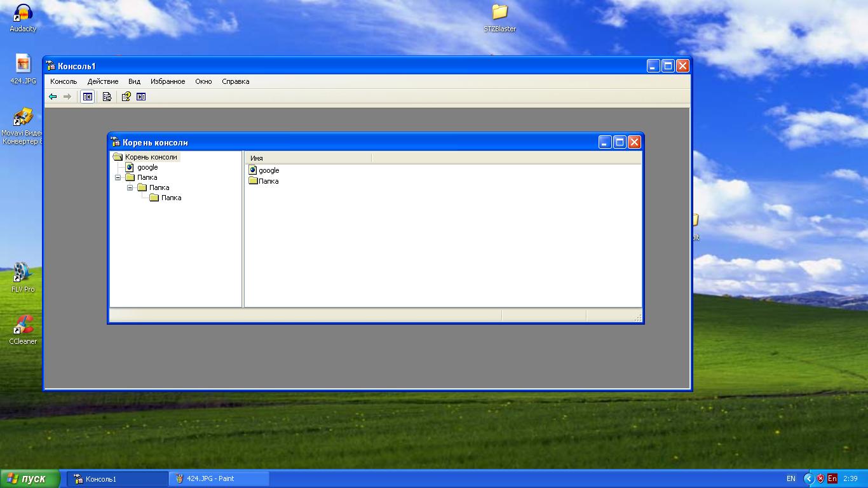Image resolution: width=868 pixels, height=488 pixels.
Task: Open the Избранное menu
Action: click(x=168, y=81)
